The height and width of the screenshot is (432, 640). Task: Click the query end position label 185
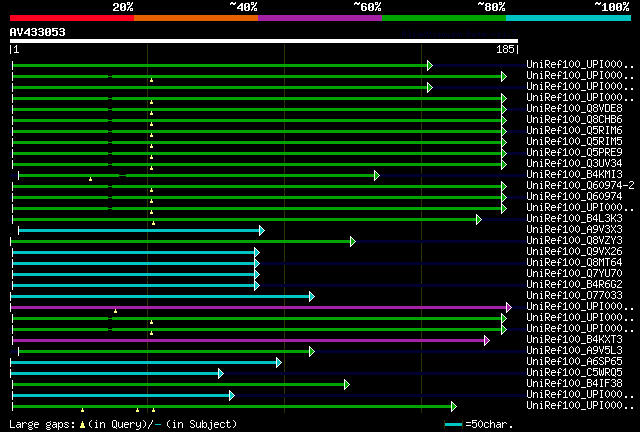pos(505,49)
